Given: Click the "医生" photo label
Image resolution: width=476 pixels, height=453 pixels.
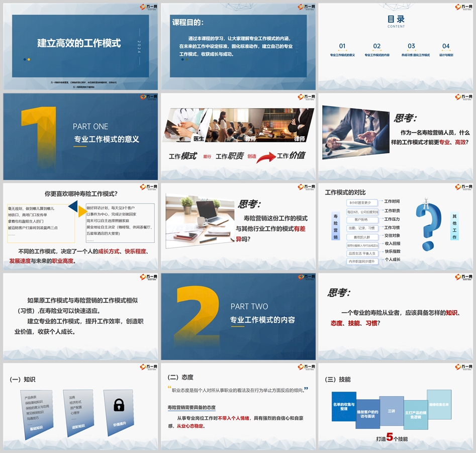Looking at the screenshot, I should 199,138.
